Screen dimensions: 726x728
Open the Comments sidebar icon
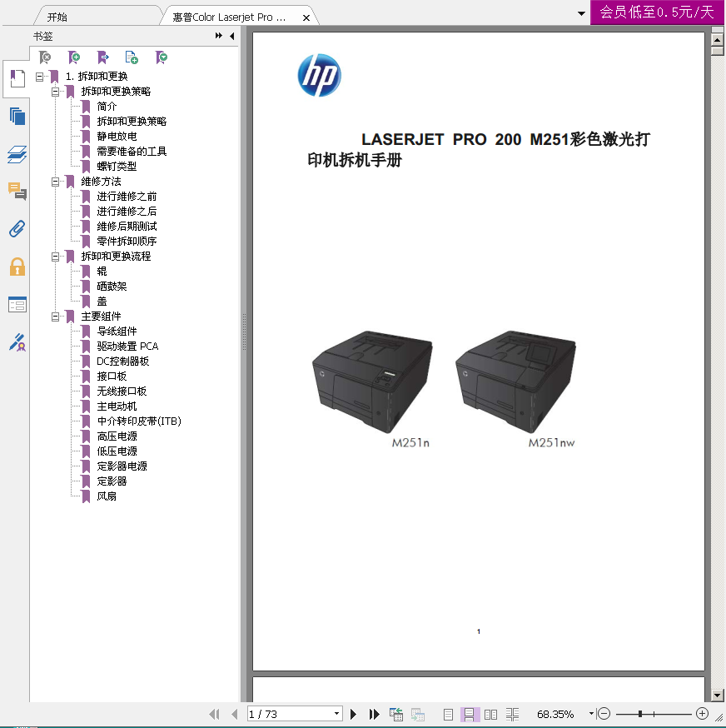click(17, 192)
